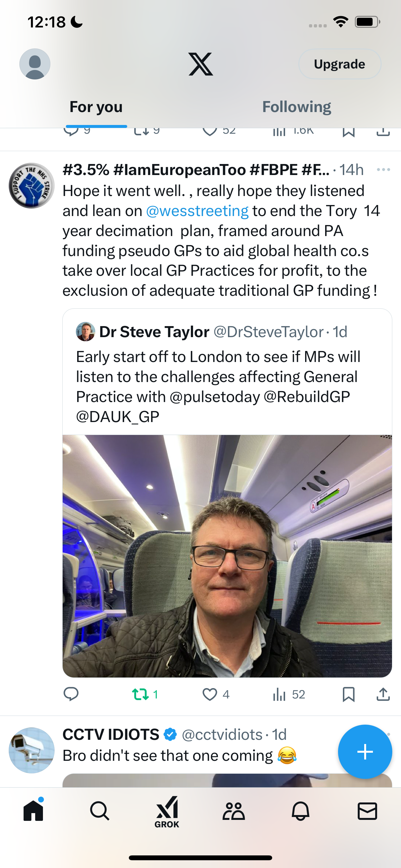Viewport: 401px width, 868px height.
Task: Open the Grok tab icon
Action: pos(167,812)
